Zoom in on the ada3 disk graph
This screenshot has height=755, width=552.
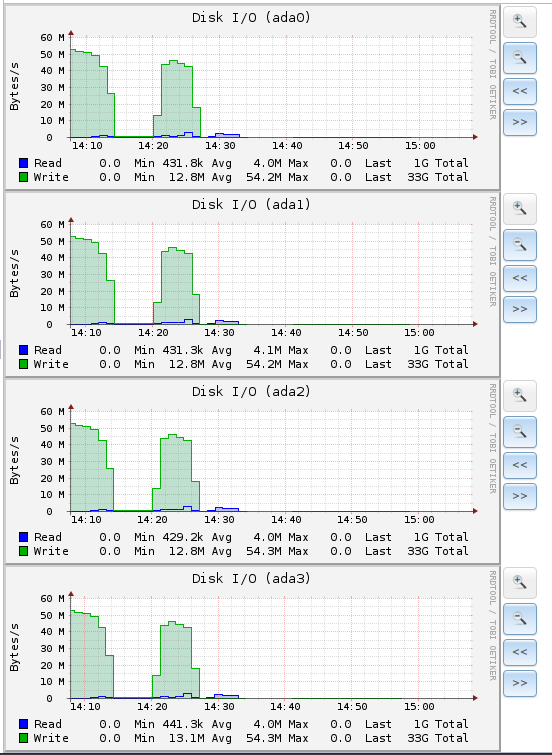[520, 583]
